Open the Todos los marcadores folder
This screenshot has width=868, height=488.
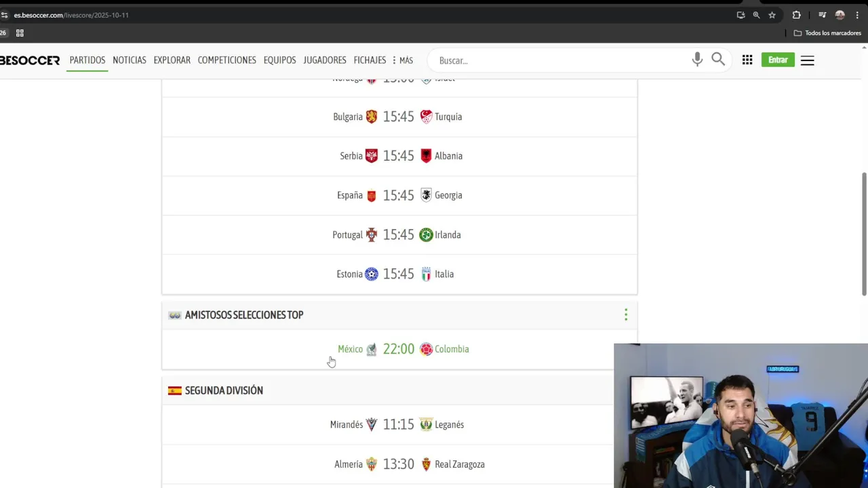coord(827,33)
